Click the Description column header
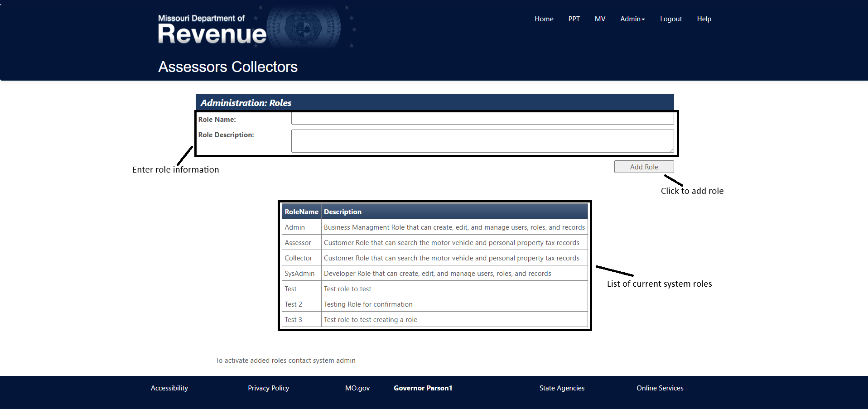The width and height of the screenshot is (868, 409). pyautogui.click(x=342, y=212)
